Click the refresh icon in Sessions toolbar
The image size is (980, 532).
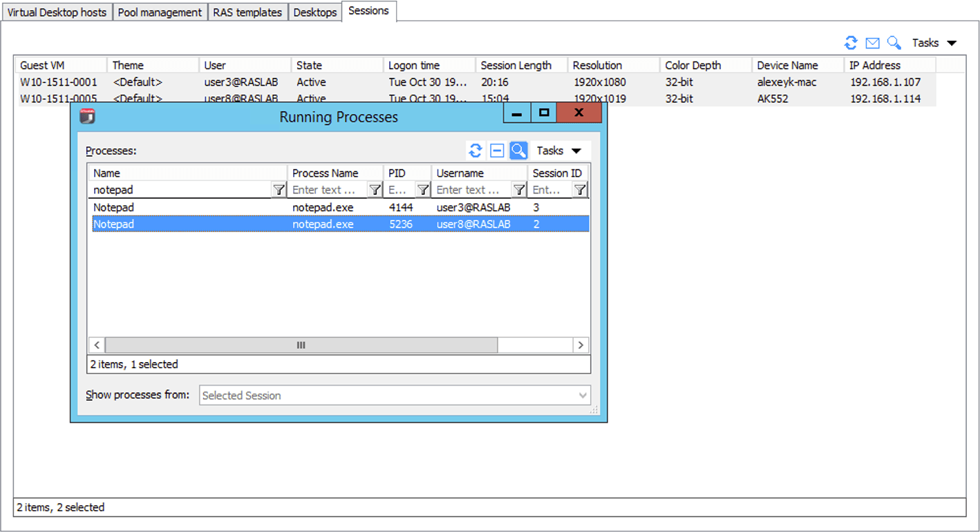851,43
